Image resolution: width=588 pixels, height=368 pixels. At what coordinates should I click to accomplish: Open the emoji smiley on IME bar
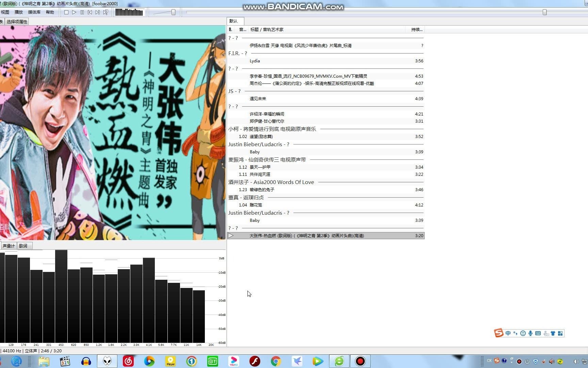[523, 333]
